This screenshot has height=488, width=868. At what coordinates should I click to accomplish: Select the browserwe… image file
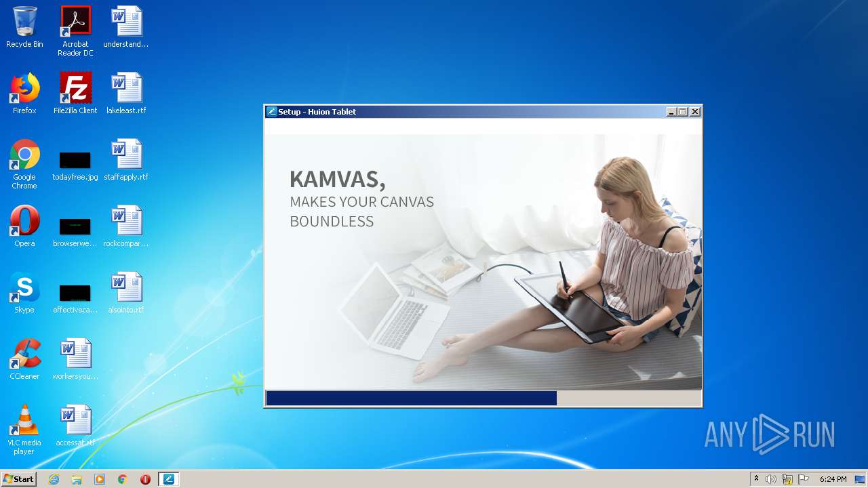click(75, 232)
